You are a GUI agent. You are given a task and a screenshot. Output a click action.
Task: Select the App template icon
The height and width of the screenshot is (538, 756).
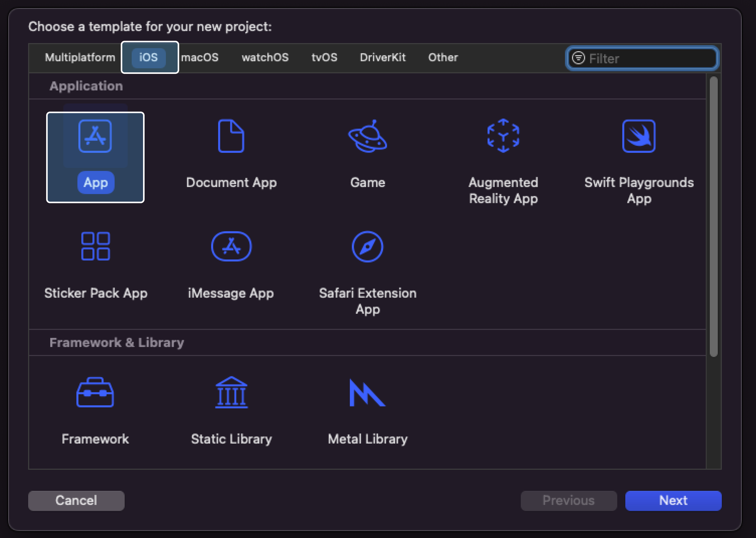pos(95,136)
